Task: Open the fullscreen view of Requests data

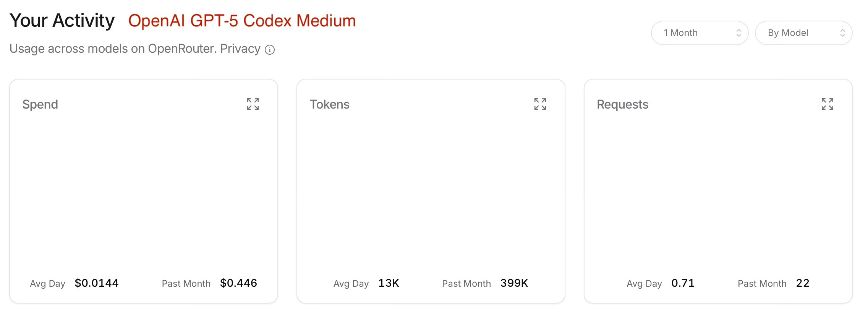Action: [828, 104]
